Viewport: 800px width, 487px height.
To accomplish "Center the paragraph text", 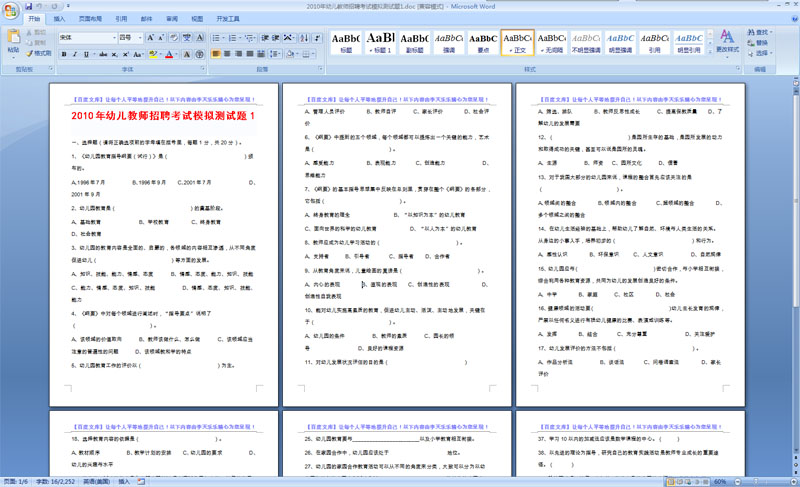I will click(227, 54).
